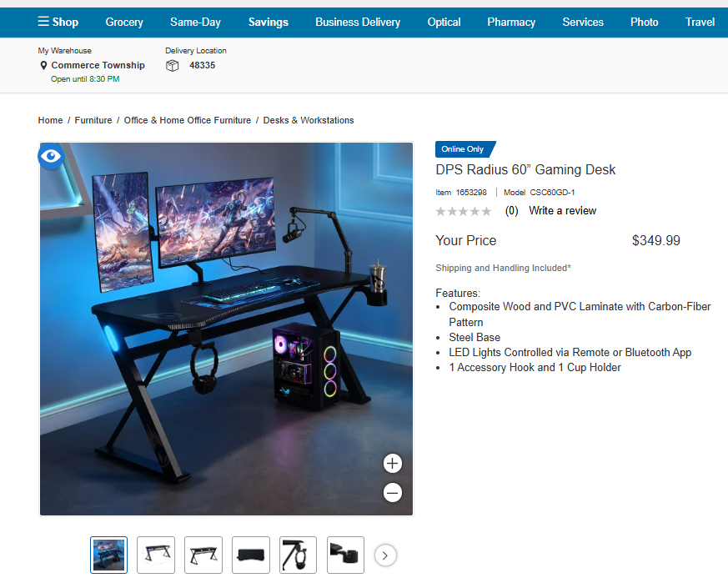The image size is (728, 583).
Task: View the cup holder thumbnail
Action: click(x=345, y=555)
